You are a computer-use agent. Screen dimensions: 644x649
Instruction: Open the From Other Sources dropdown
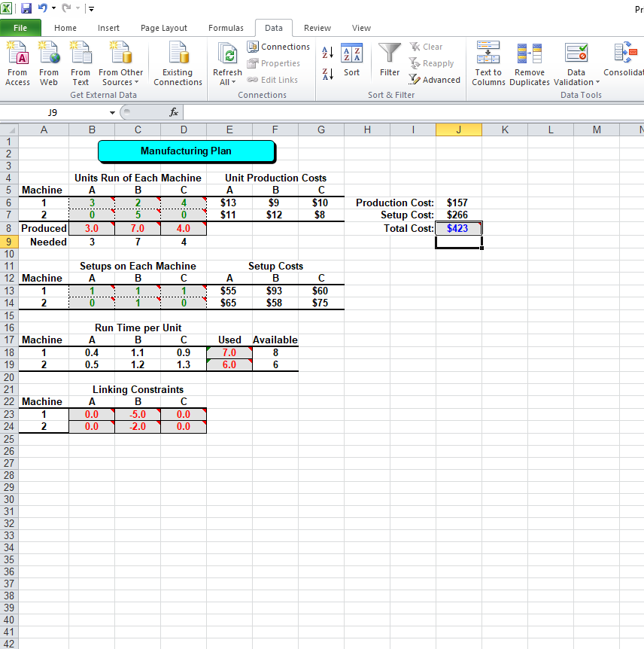120,63
